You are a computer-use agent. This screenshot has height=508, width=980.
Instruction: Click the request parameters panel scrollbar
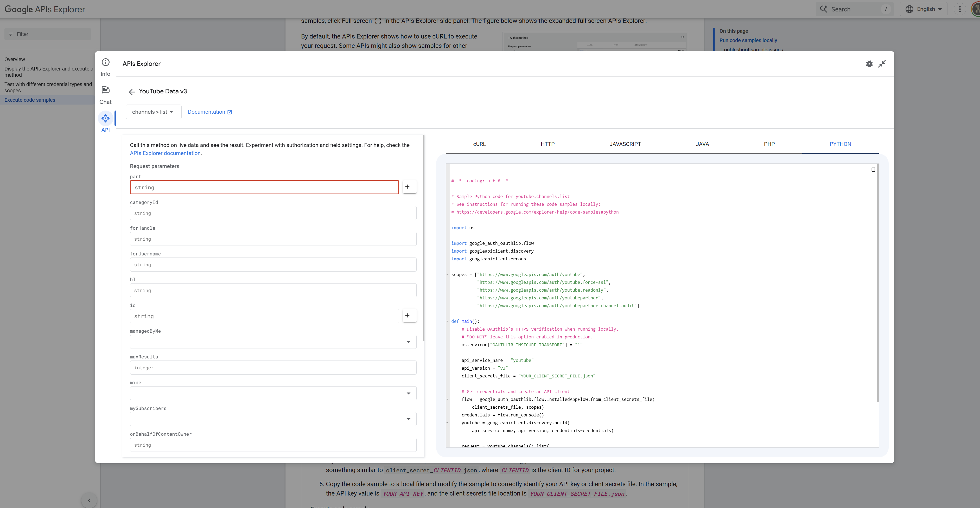(423, 238)
